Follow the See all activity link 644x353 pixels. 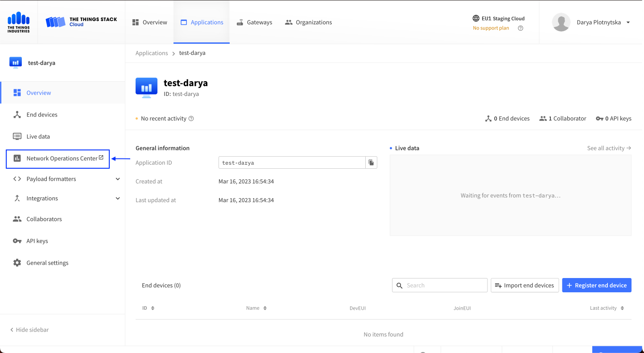coord(609,148)
